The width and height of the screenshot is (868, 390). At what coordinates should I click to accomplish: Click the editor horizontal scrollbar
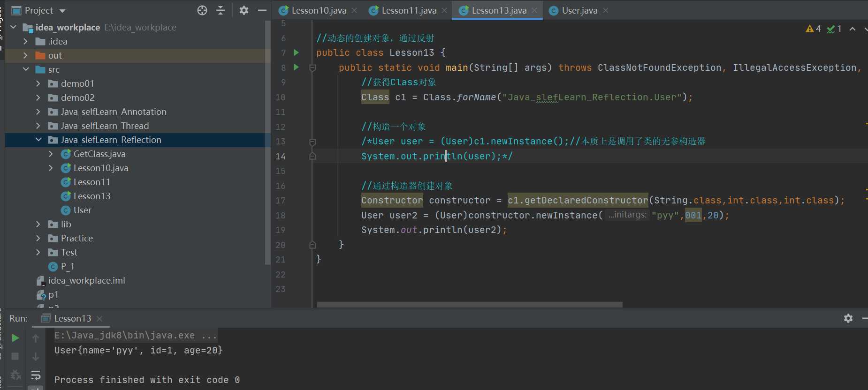tap(470, 305)
